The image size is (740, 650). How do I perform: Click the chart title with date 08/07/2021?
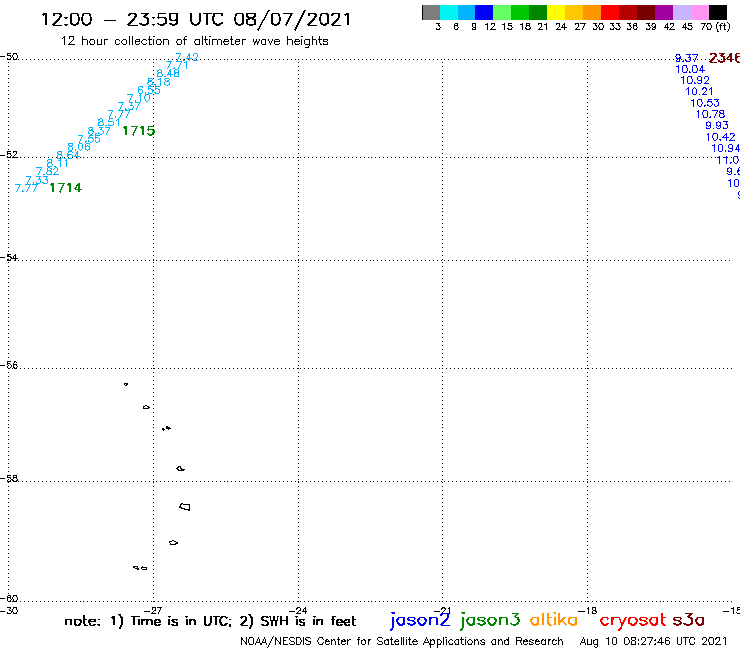tap(196, 19)
